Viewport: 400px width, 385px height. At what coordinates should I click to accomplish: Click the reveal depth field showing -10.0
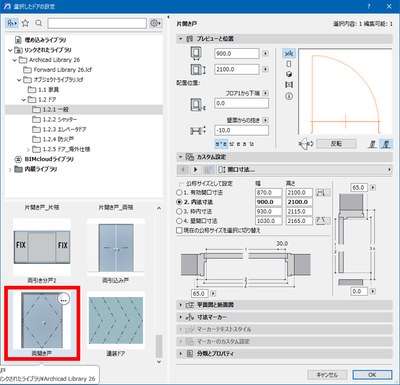(241, 130)
